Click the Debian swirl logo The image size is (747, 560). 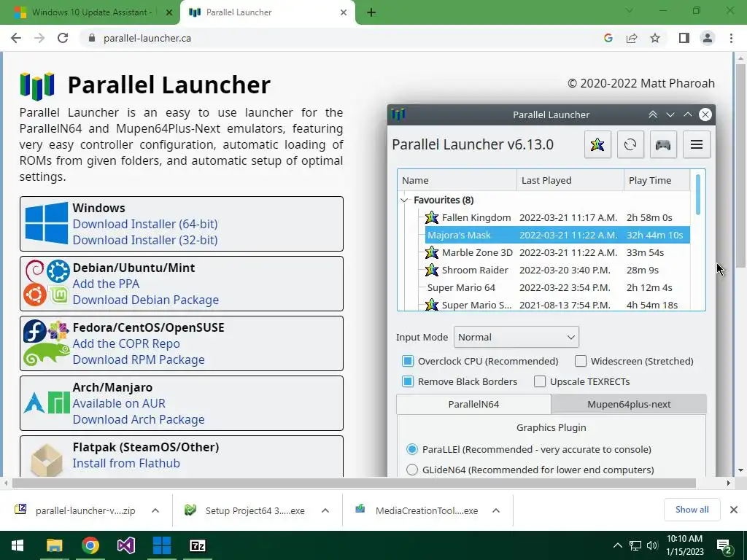(x=34, y=271)
